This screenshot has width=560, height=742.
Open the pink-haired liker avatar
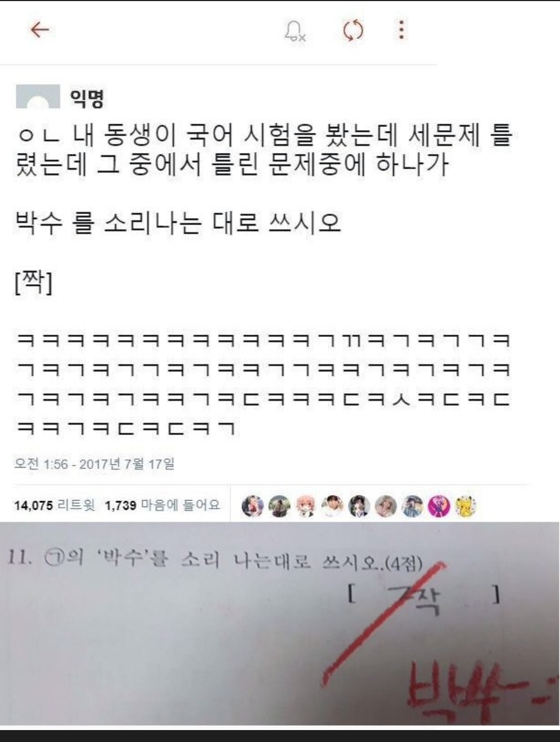[x=306, y=506]
